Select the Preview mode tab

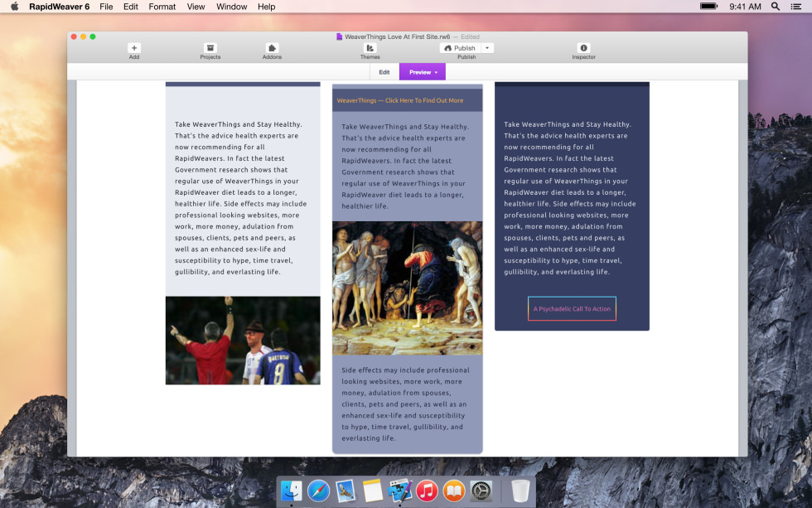423,72
